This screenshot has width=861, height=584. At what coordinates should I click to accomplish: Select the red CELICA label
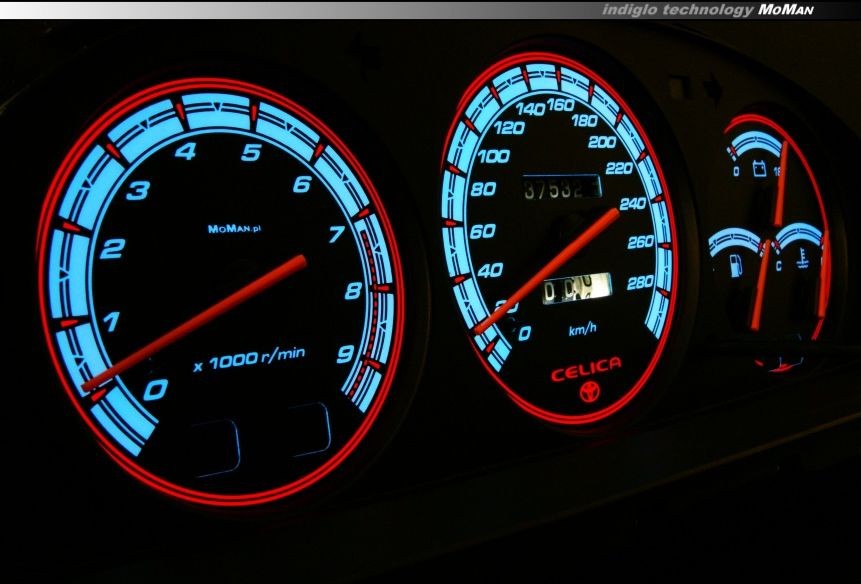tap(586, 368)
